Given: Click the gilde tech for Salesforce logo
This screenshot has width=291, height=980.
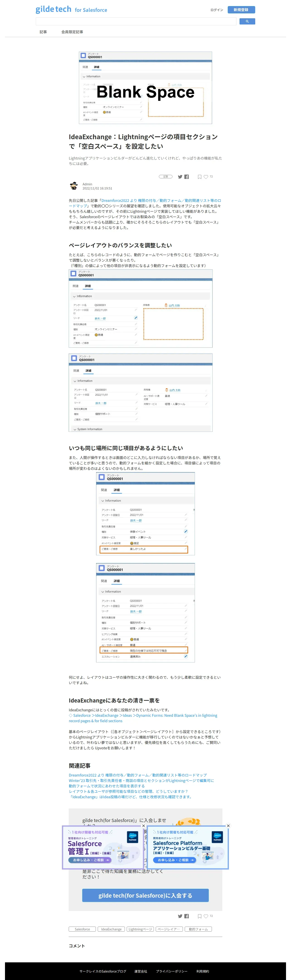Looking at the screenshot, I should 71,10.
